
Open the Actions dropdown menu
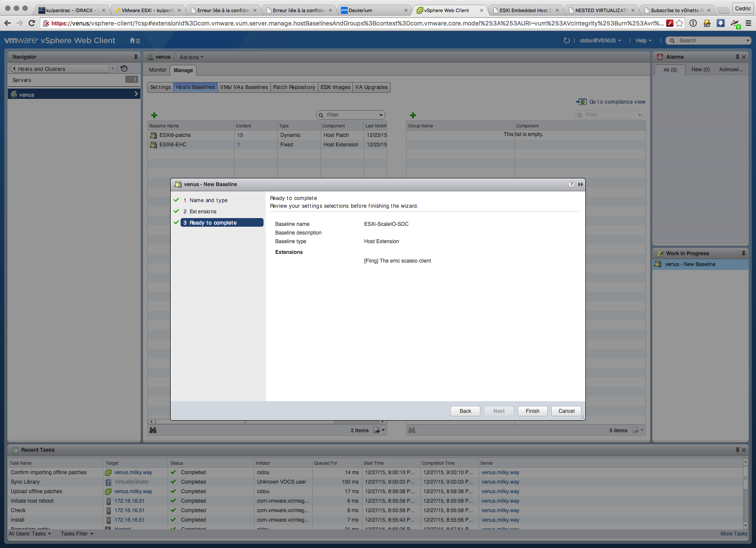pos(191,57)
